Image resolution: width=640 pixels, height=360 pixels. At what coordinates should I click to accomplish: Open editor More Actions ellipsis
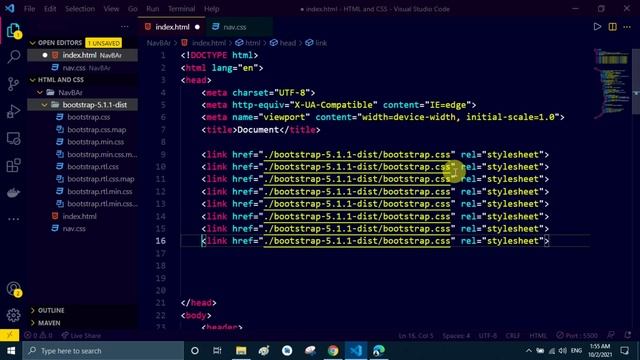pyautogui.click(x=627, y=27)
